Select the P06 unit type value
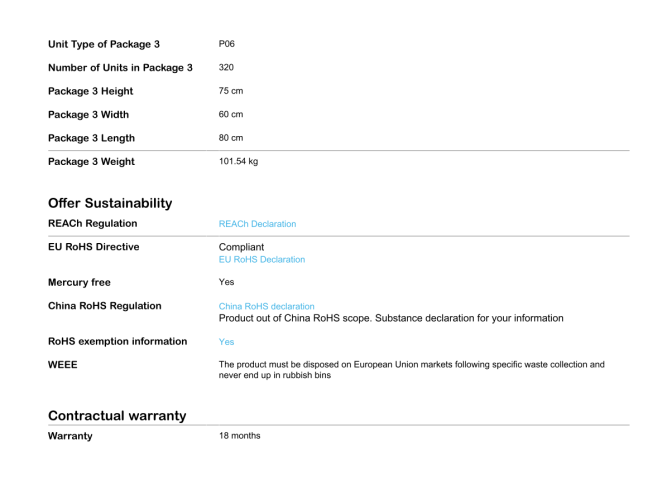 (226, 44)
